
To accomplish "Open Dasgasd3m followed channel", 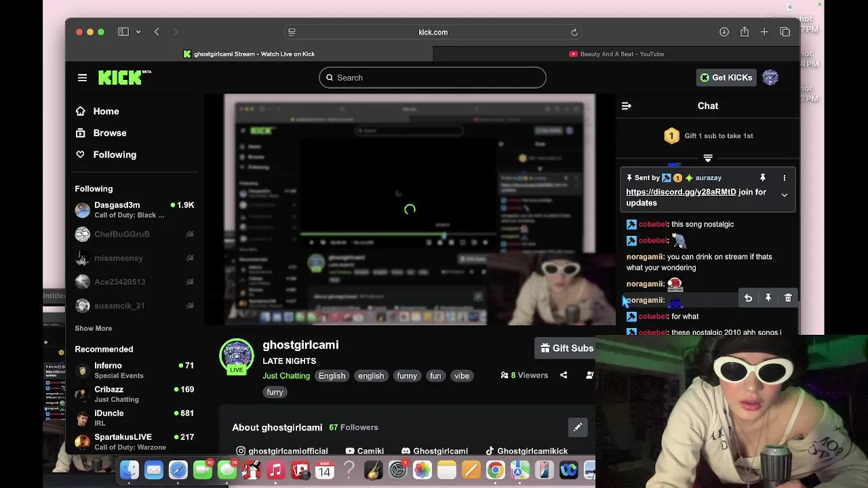I will tap(134, 209).
